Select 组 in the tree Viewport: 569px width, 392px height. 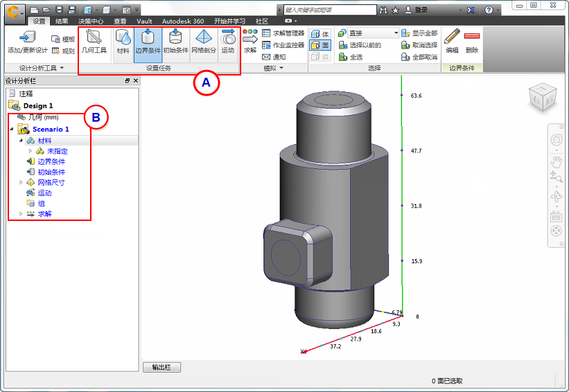click(36, 204)
